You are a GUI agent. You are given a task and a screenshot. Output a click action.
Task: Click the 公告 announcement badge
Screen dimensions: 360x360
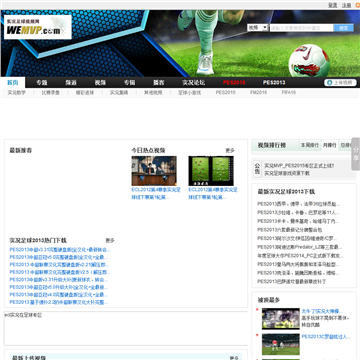click(x=257, y=169)
